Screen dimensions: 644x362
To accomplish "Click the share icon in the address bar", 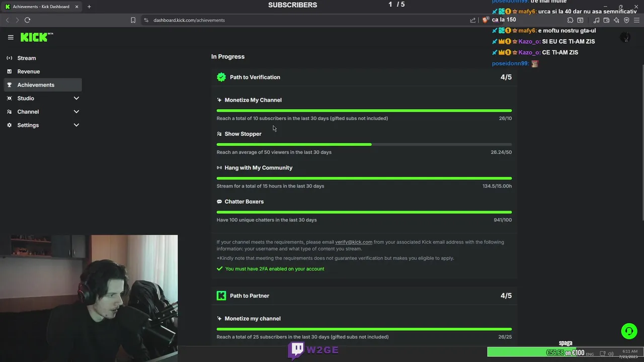I will pos(473,20).
